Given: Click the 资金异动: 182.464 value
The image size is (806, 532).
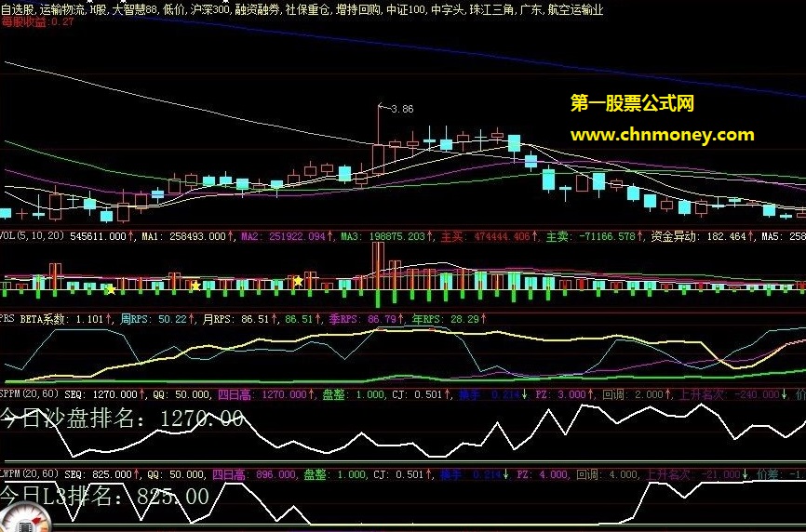Looking at the screenshot, I should tap(698, 236).
